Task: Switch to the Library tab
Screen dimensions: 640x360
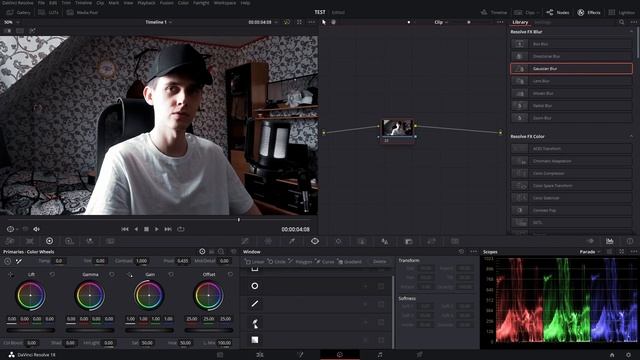Action: [x=520, y=22]
